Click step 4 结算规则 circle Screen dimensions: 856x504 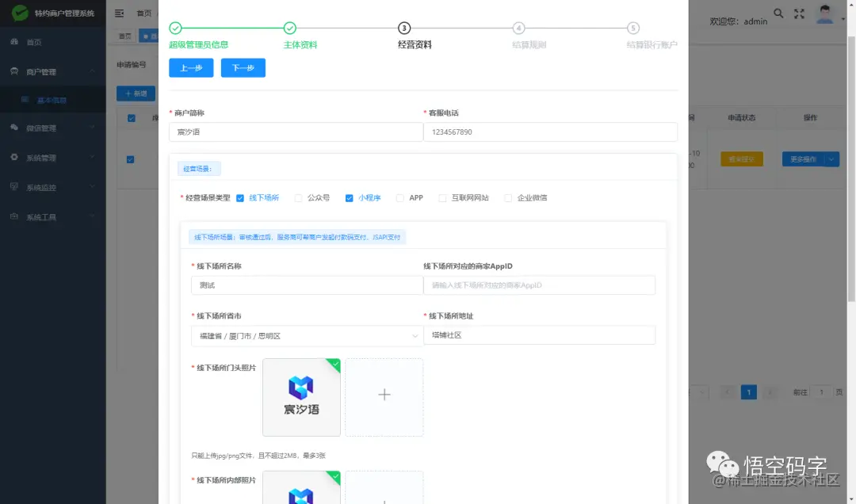pyautogui.click(x=518, y=28)
